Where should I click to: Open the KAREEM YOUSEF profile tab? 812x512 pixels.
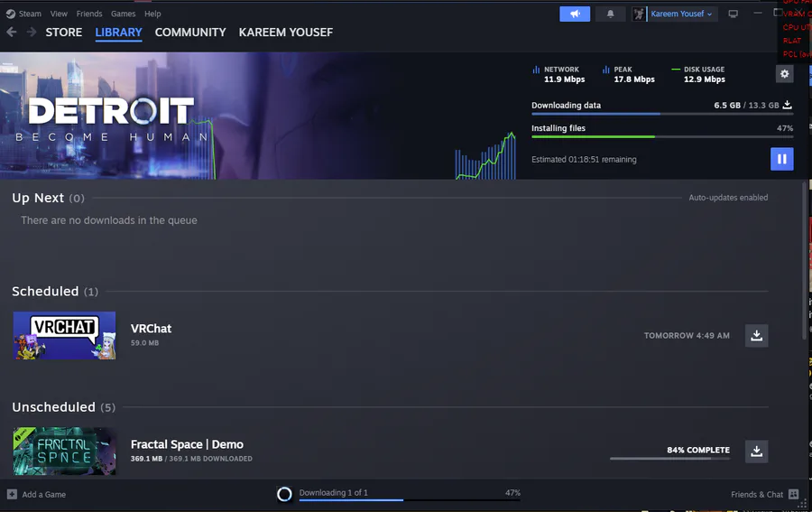286,33
